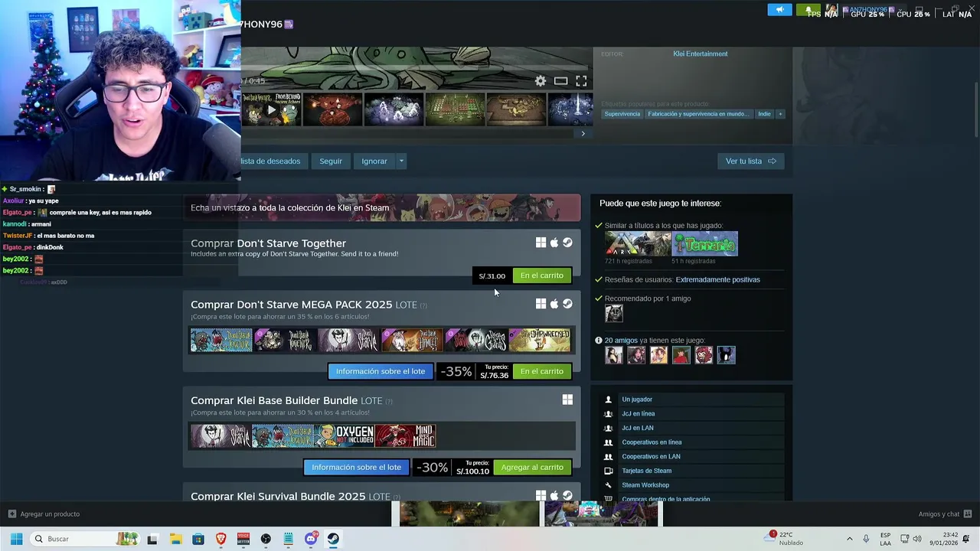The image size is (980, 551).
Task: Click JcJ en LAN feature link
Action: pos(638,428)
